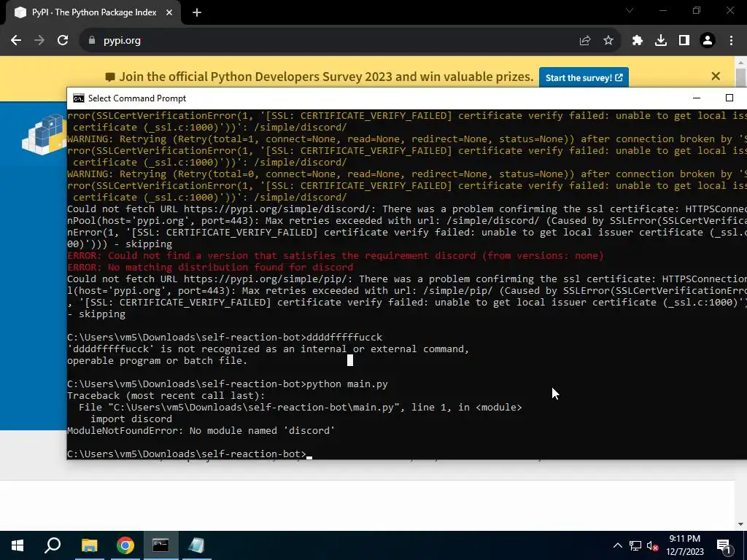Click the red 'No matching distribution found' error

coord(210,267)
